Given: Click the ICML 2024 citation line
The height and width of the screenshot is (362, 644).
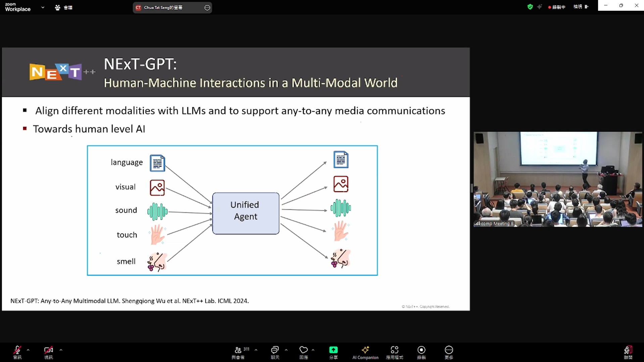Looking at the screenshot, I should [130, 301].
